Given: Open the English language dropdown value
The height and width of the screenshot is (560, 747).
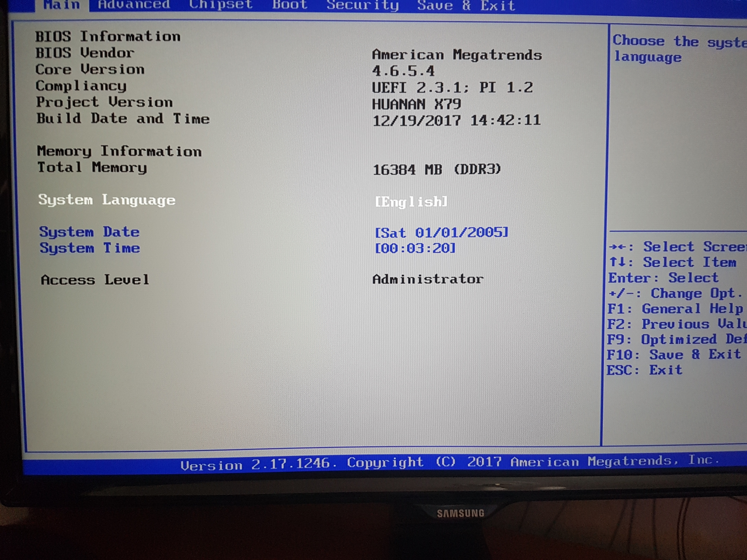Looking at the screenshot, I should [x=411, y=202].
